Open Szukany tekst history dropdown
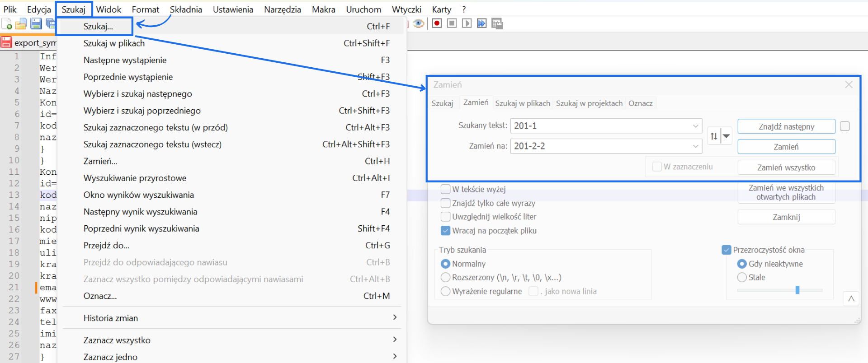The image size is (868, 363). (x=696, y=126)
